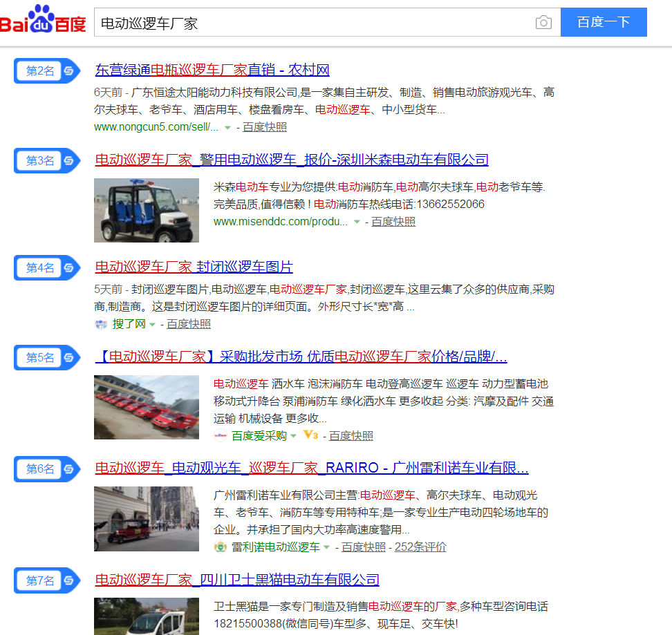Open 百度快照 for 百度爱采购 result

pos(351,435)
